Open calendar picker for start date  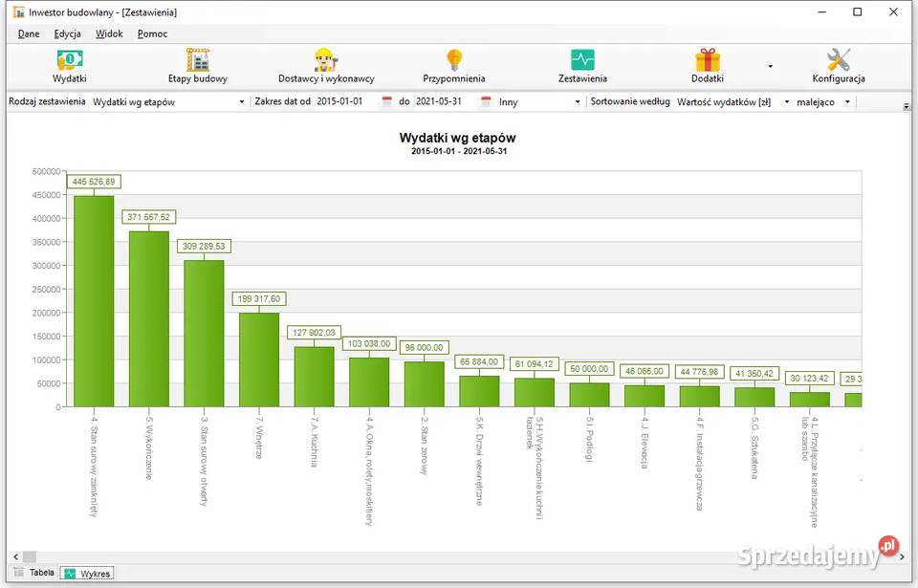pos(387,101)
